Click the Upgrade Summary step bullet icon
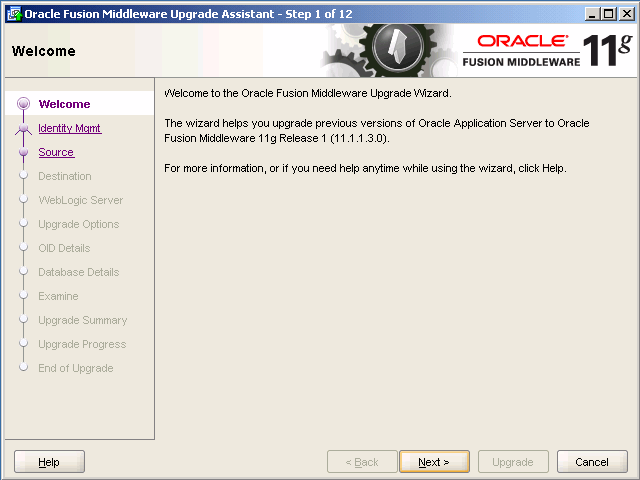640x480 pixels. (23, 319)
